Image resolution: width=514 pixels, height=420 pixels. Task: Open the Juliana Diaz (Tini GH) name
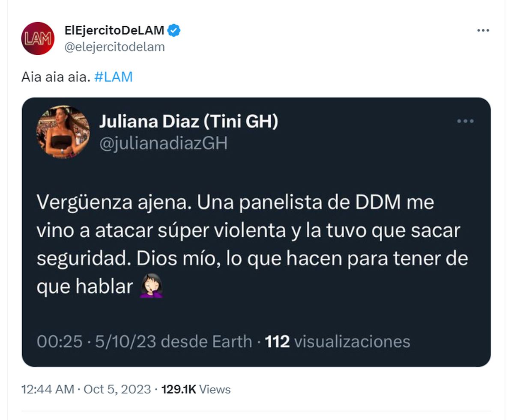[x=188, y=122]
